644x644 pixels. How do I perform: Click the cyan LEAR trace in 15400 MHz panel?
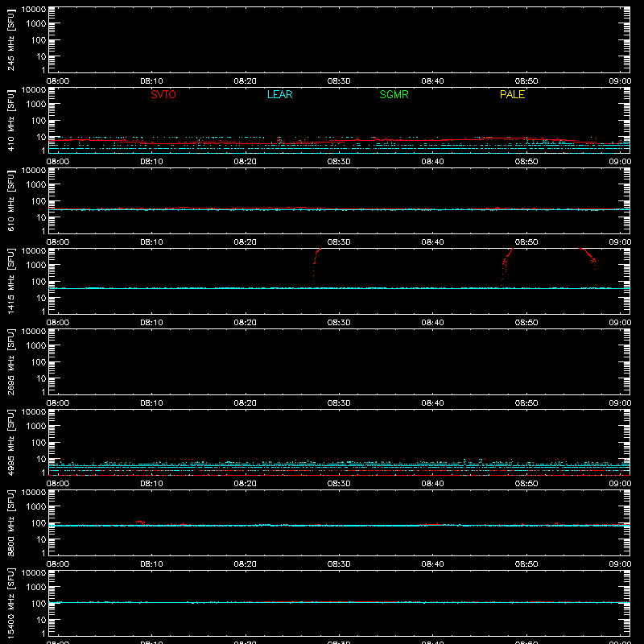(339, 602)
